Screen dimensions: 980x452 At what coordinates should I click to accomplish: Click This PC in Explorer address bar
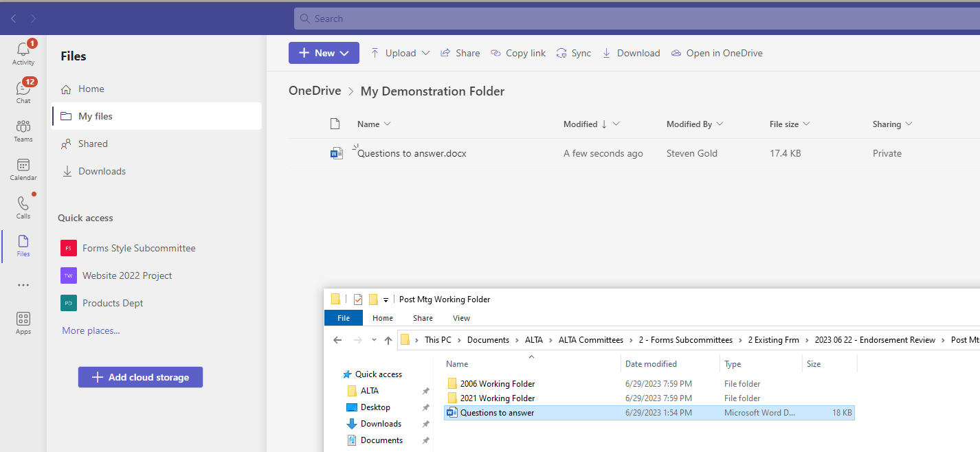(438, 340)
